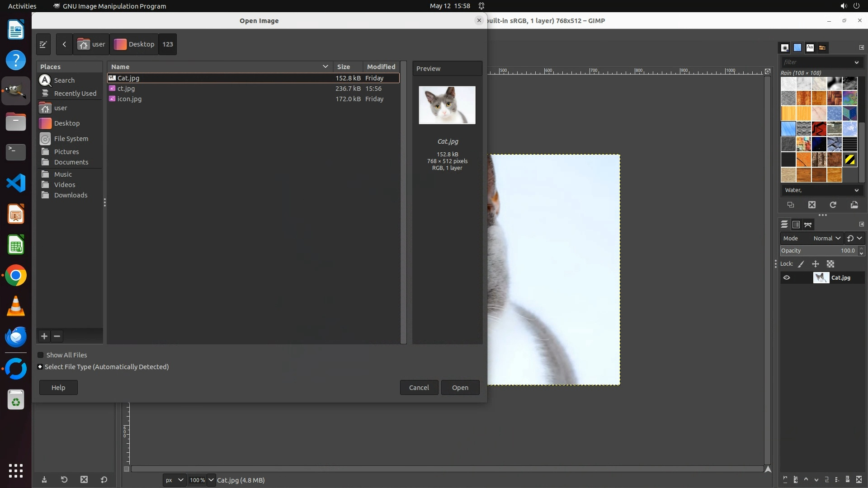Click the refresh patterns icon
The height and width of the screenshot is (488, 868).
tap(833, 205)
